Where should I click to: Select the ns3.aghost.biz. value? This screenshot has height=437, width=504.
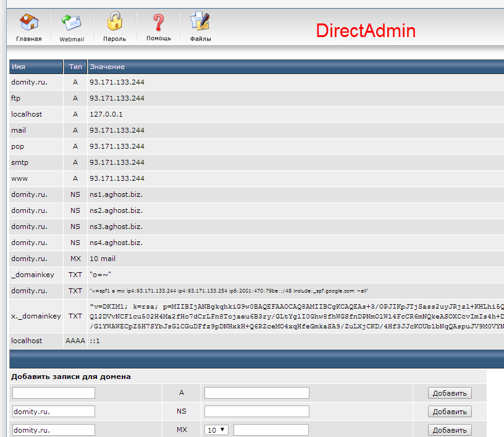[x=116, y=227]
